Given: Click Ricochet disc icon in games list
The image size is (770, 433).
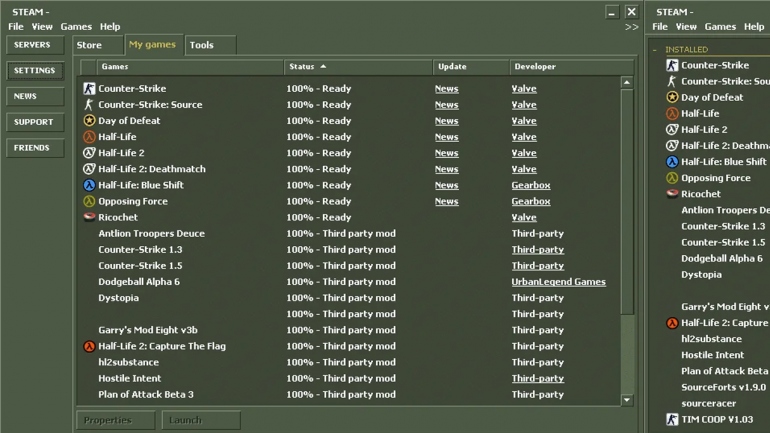Looking at the screenshot, I should 89,217.
